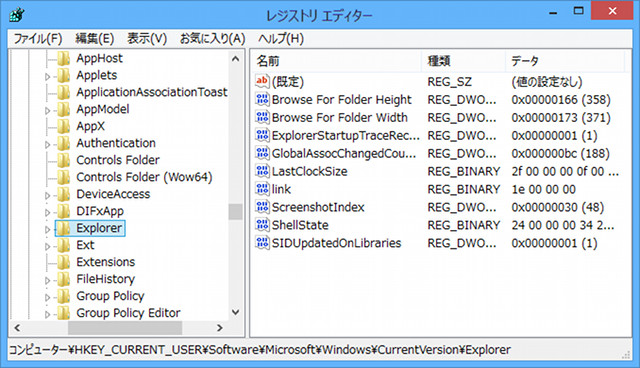640x368 pixels.
Task: Expand the Group Policy Editor key
Action: pyautogui.click(x=47, y=315)
